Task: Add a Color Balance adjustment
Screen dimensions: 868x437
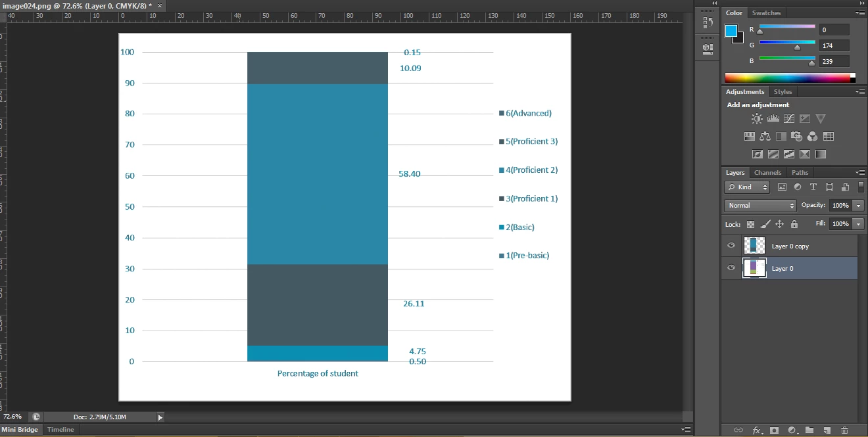Action: coord(765,137)
